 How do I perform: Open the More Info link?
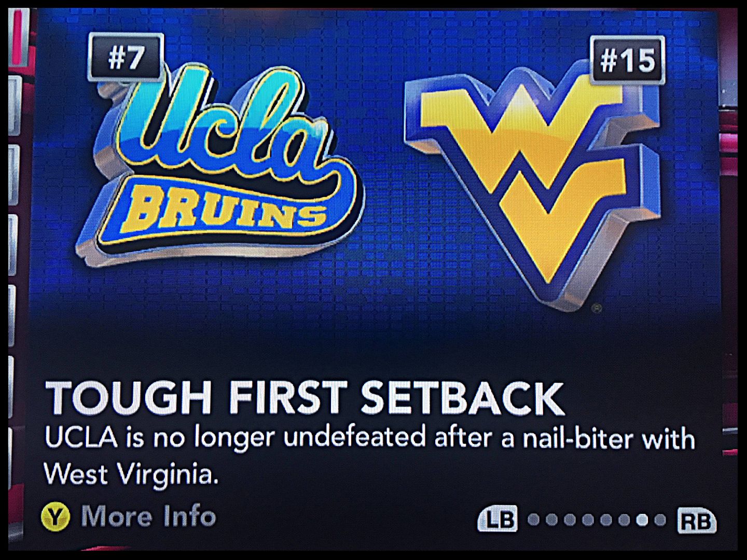148,516
